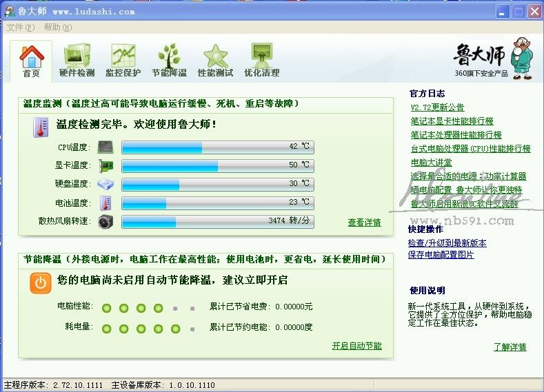The width and height of the screenshot is (544, 392).
Task: Click the 了解详情 link
Action: click(x=510, y=347)
